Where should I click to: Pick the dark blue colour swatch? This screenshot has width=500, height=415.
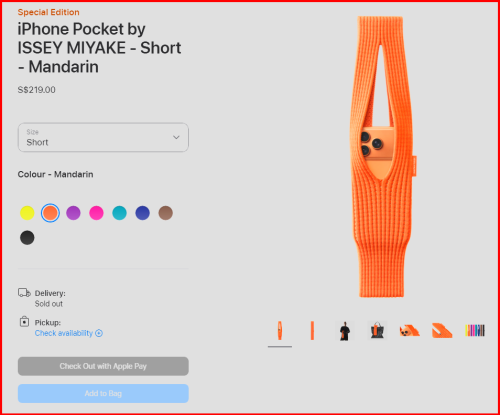[142, 213]
